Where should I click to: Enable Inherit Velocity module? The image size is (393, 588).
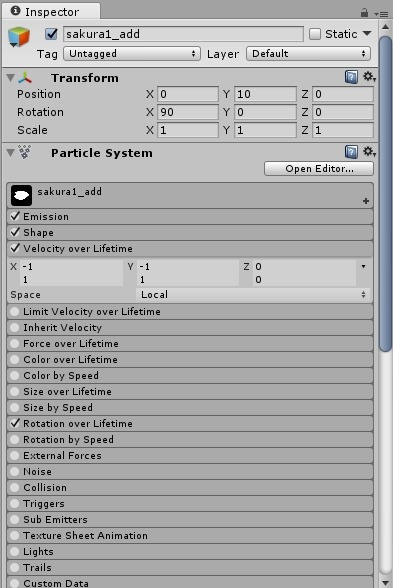15,328
